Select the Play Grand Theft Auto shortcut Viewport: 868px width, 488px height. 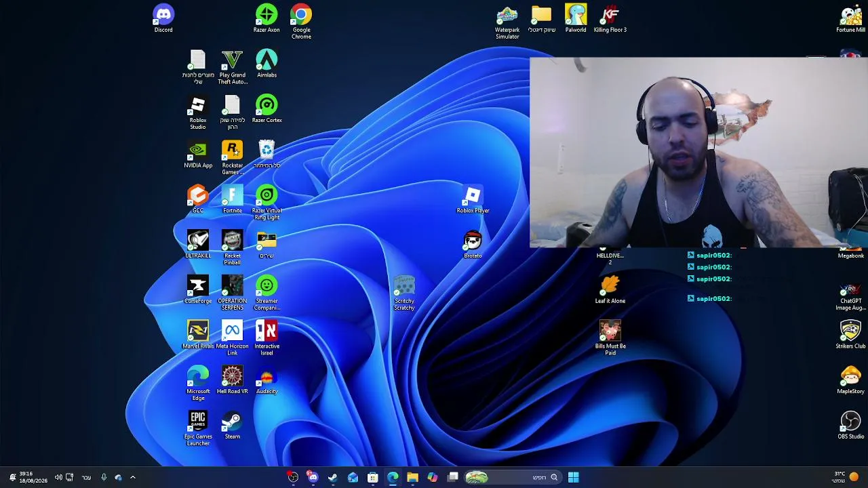tap(232, 67)
